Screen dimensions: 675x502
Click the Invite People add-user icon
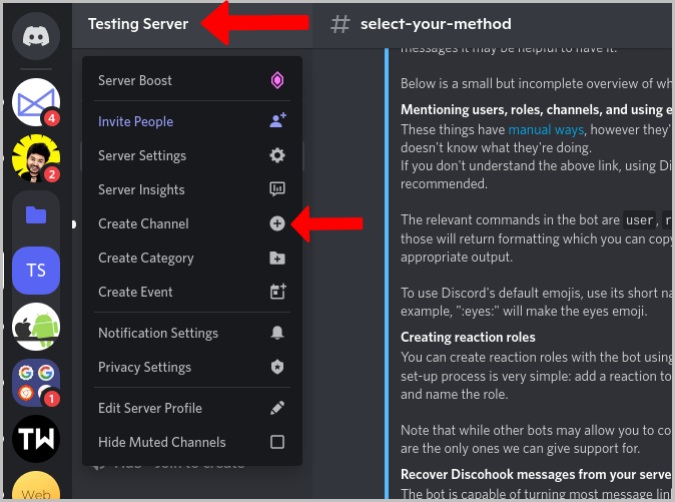tap(278, 121)
